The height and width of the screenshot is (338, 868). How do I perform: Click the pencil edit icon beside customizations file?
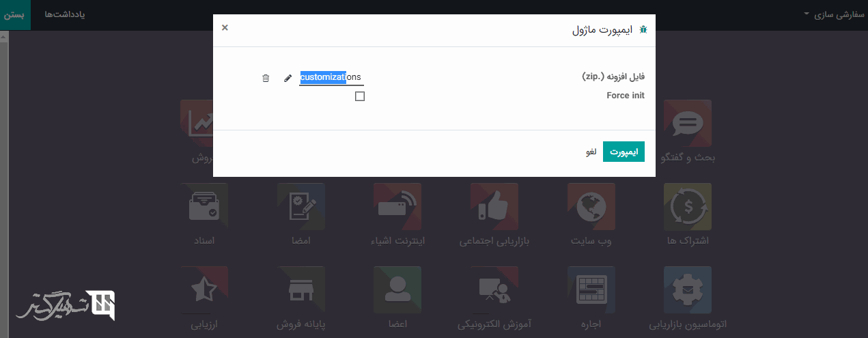click(x=288, y=78)
